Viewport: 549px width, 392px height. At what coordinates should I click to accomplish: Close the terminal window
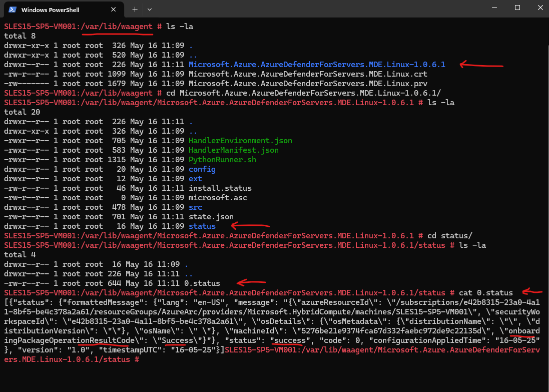[540, 8]
